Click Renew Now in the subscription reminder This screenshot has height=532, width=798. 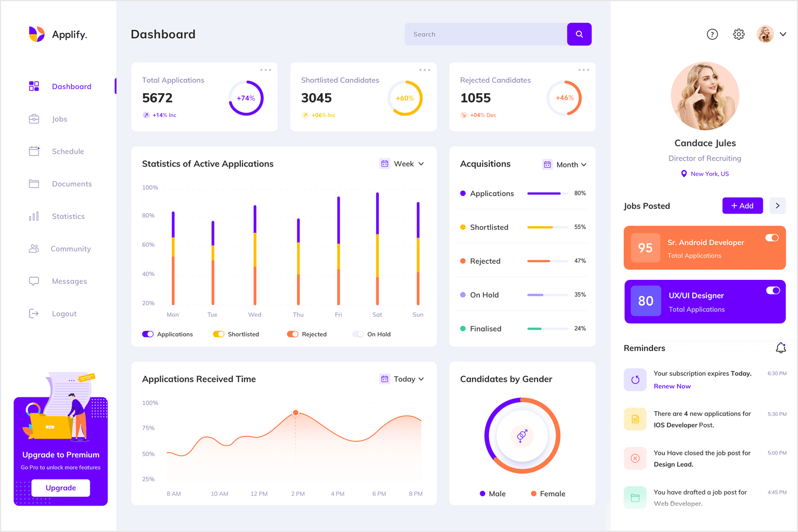point(672,386)
